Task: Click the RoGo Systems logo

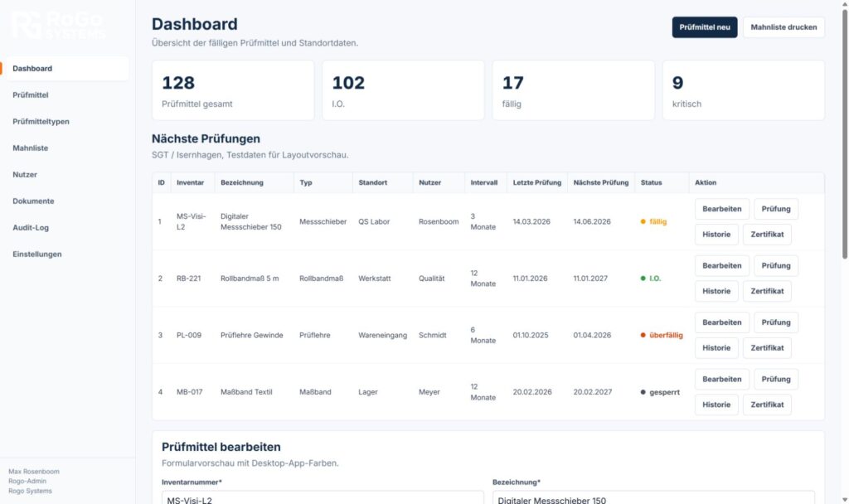Action: [x=59, y=25]
